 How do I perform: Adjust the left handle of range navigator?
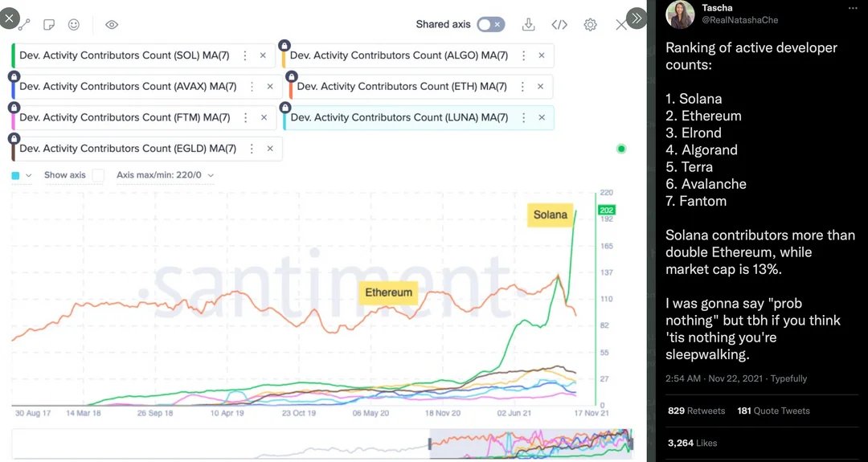click(x=429, y=444)
